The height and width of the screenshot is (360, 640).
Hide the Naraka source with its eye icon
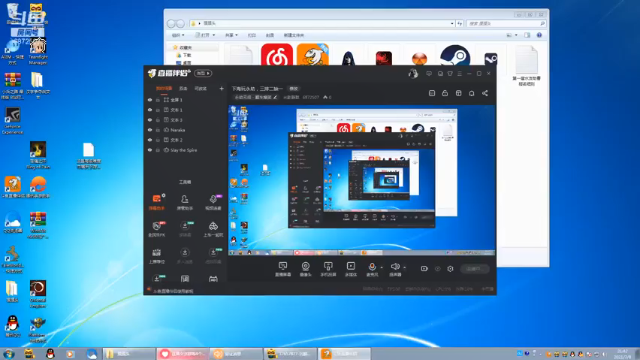pyautogui.click(x=150, y=130)
